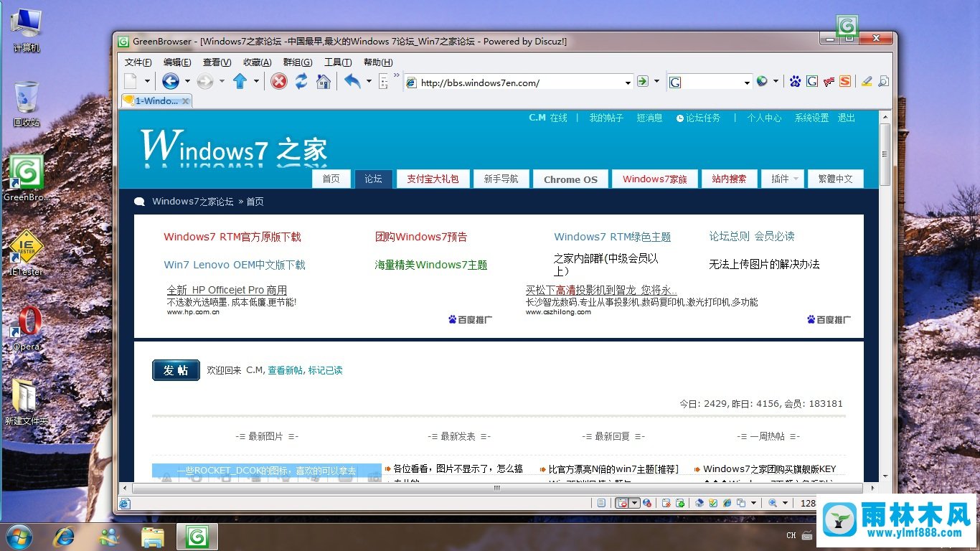Click the status bar green plus window icon
The image size is (980, 551).
point(680,503)
